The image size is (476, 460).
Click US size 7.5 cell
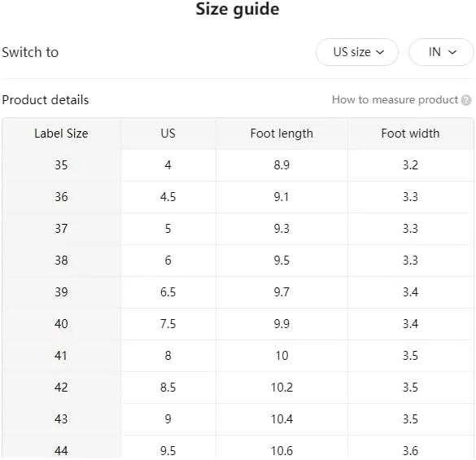click(x=168, y=324)
